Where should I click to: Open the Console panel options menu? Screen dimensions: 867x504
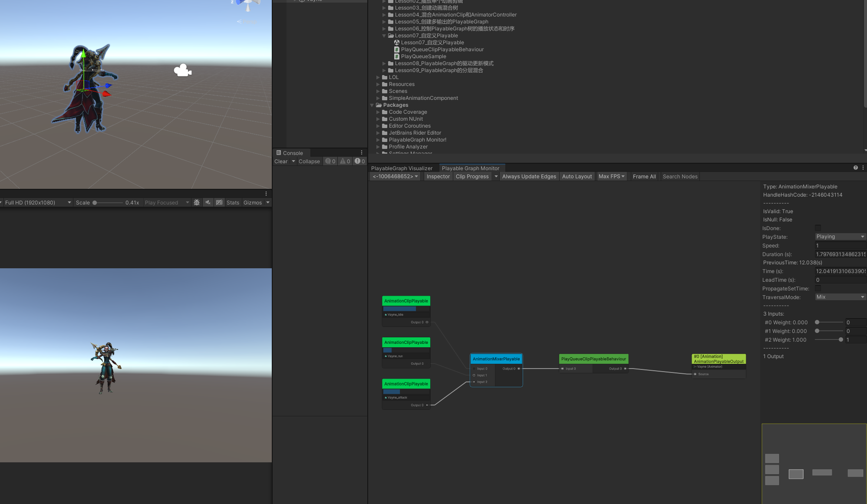361,153
